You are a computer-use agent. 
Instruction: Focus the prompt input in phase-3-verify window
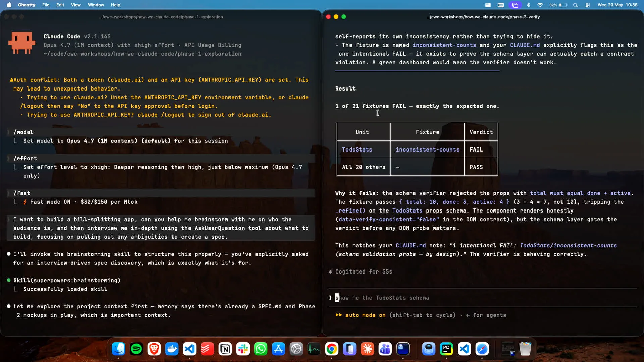coord(483,298)
